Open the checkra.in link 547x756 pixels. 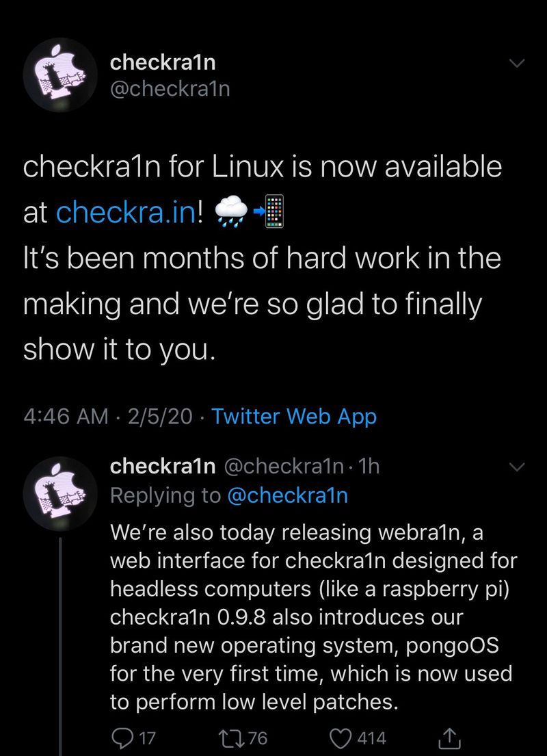click(x=126, y=211)
